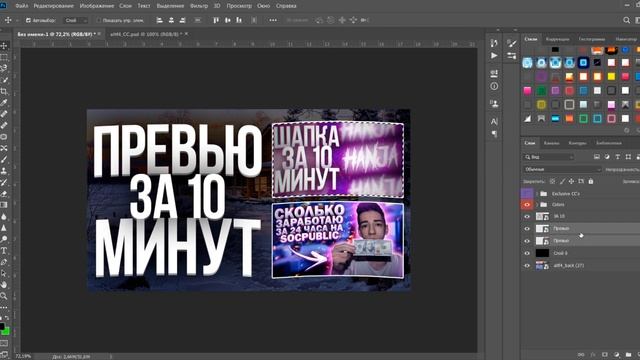The width and height of the screenshot is (640, 360).
Task: Click the black foreground color swatch
Action: 2,326
